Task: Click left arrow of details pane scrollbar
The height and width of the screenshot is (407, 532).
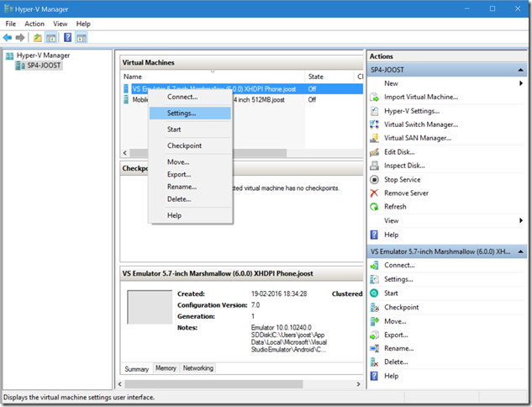Action: (x=120, y=384)
